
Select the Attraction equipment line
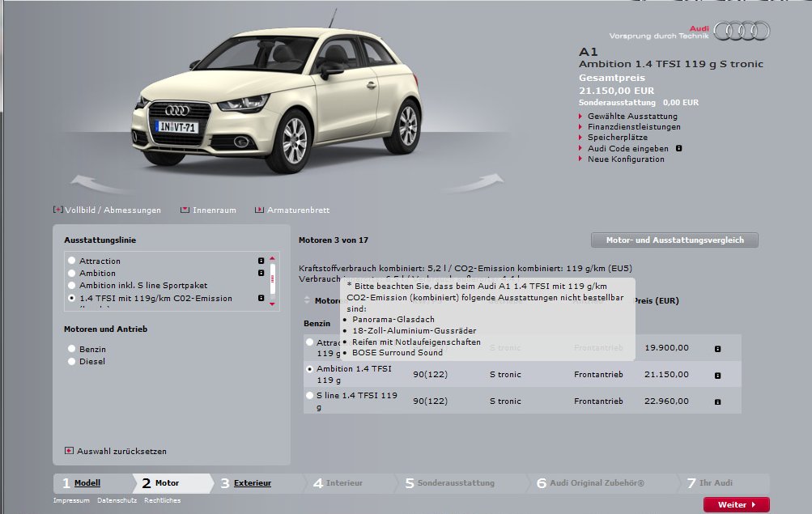[x=71, y=261]
